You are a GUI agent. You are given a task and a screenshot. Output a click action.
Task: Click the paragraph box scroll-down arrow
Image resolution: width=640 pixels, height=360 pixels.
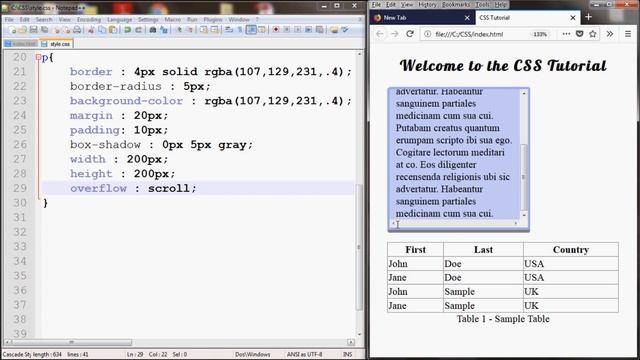524,215
